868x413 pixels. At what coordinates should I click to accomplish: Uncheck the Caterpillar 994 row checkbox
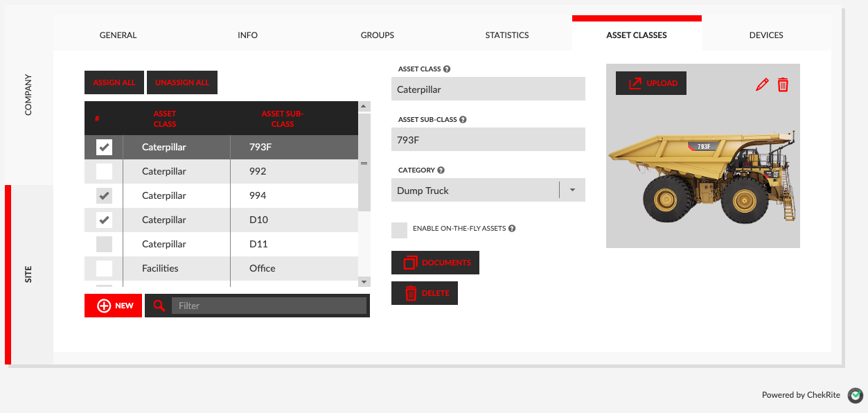coord(104,195)
